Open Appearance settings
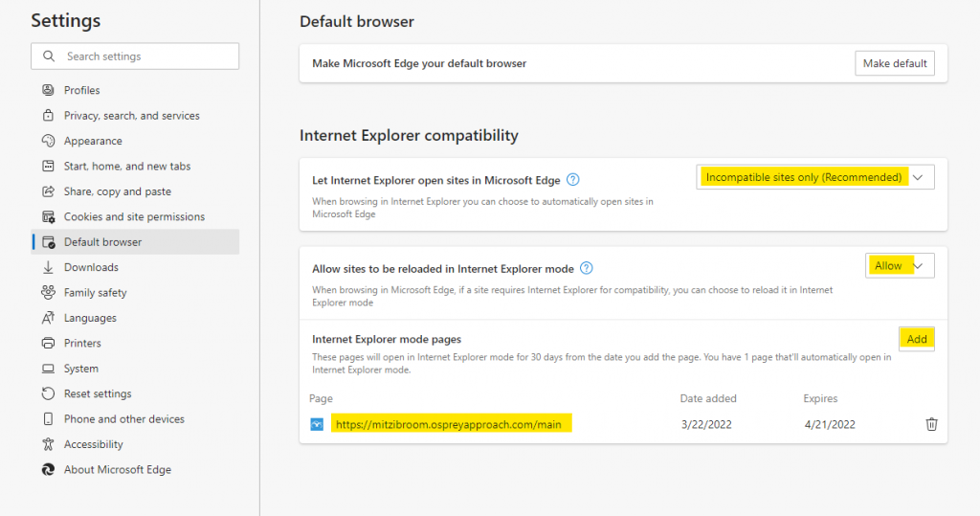The width and height of the screenshot is (980, 516). click(135, 141)
